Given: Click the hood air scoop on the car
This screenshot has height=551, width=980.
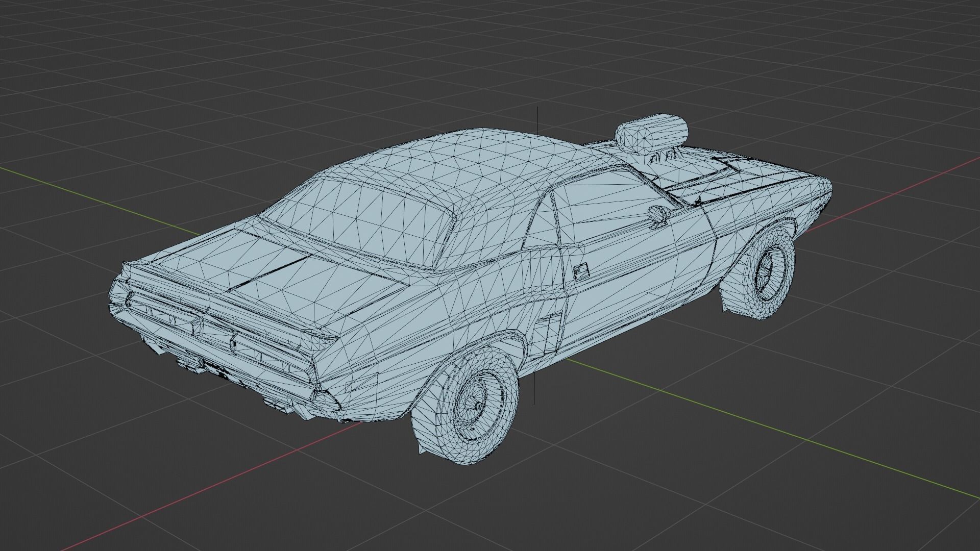Looking at the screenshot, I should [651, 134].
